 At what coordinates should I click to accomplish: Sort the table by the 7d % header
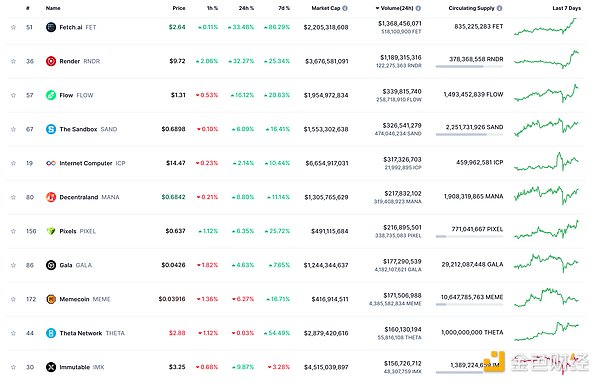(x=284, y=8)
